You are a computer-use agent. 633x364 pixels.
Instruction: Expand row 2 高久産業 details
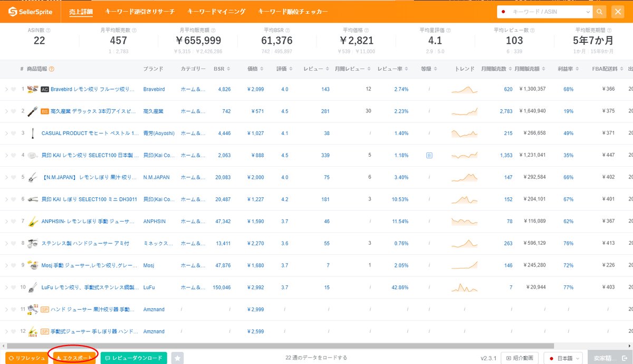pyautogui.click(x=6, y=111)
